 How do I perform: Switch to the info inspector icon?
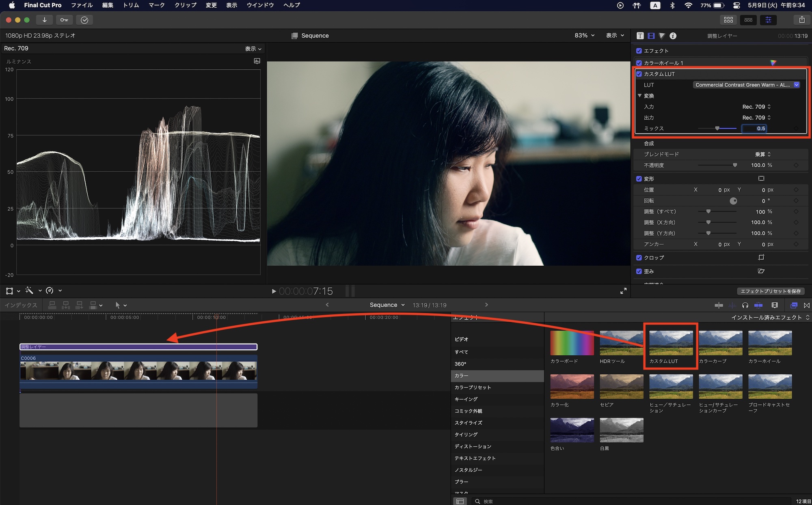673,36
